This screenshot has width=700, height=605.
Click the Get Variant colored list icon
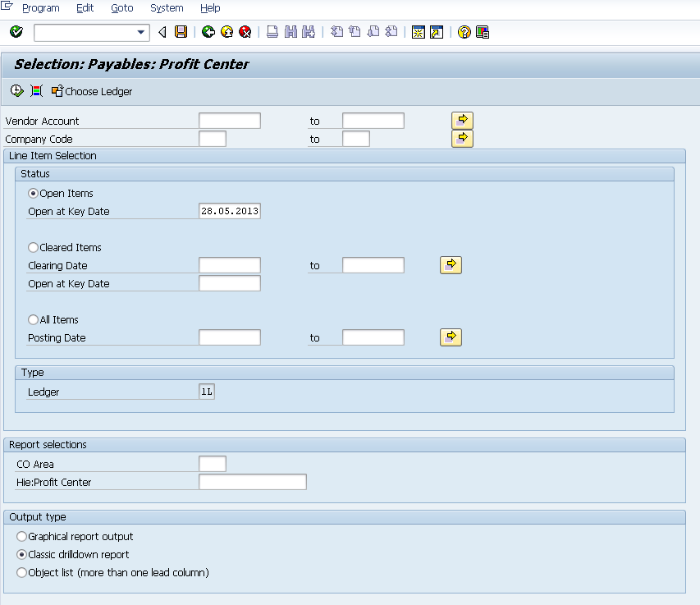tap(37, 91)
